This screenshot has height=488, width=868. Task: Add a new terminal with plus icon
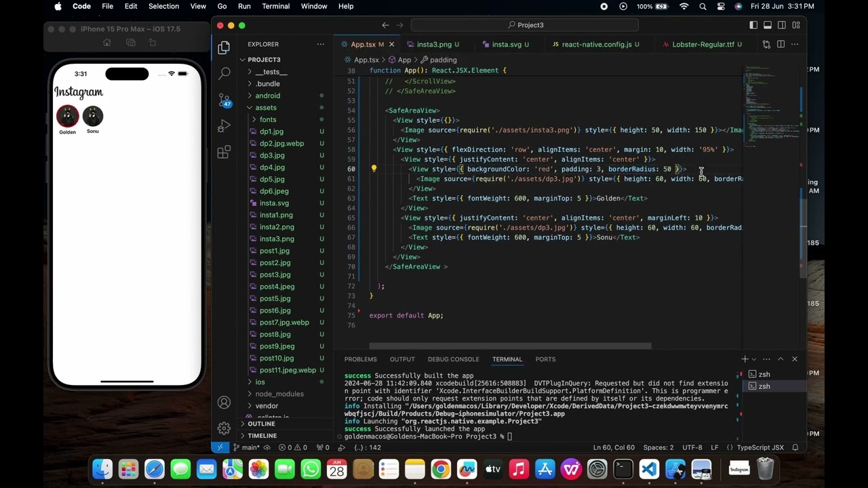[745, 359]
